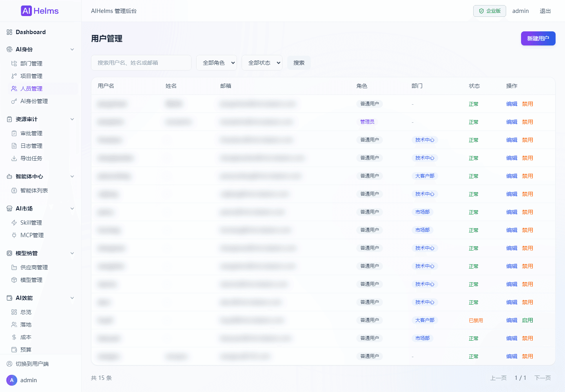Click the 模型纳管 chip icon
The image size is (565, 392).
9,253
